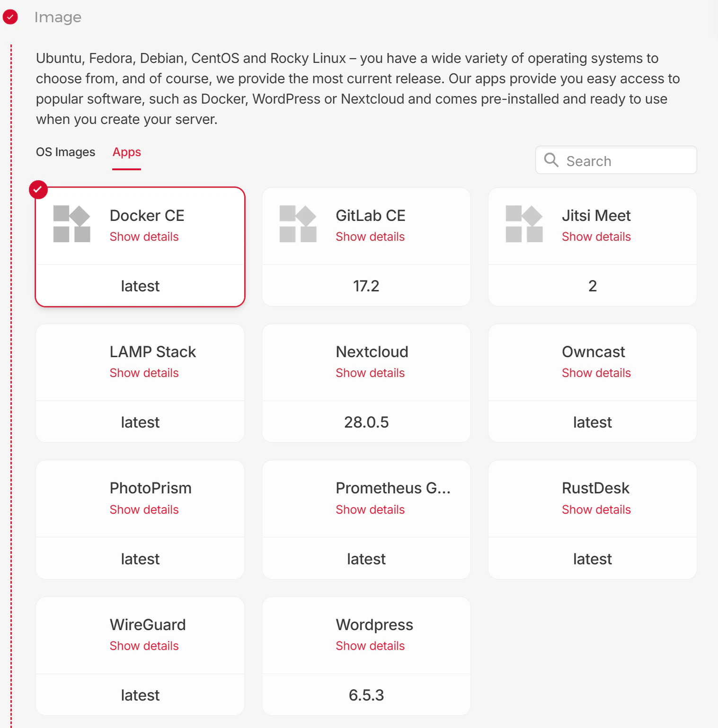
Task: Click the magnifier icon in Search box
Action: coord(551,160)
